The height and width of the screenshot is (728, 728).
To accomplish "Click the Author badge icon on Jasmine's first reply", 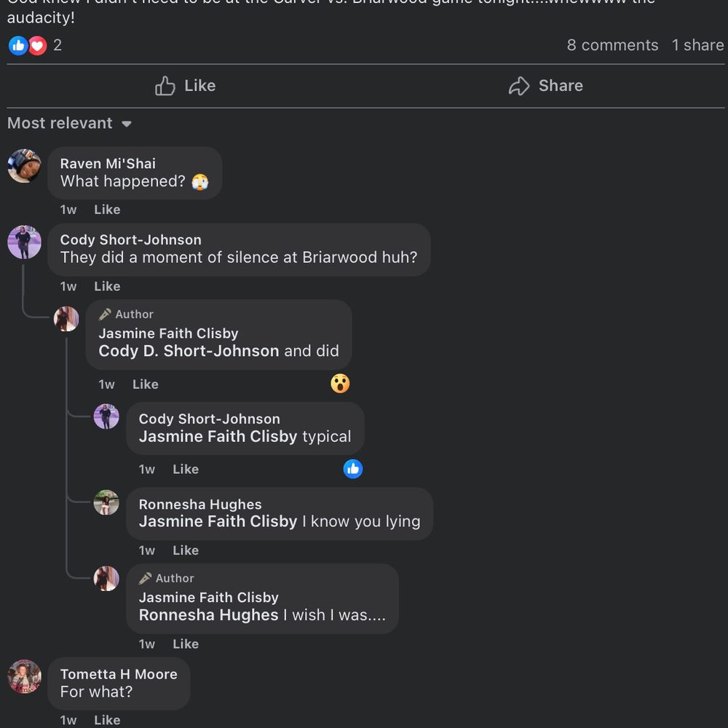I will pos(106,314).
